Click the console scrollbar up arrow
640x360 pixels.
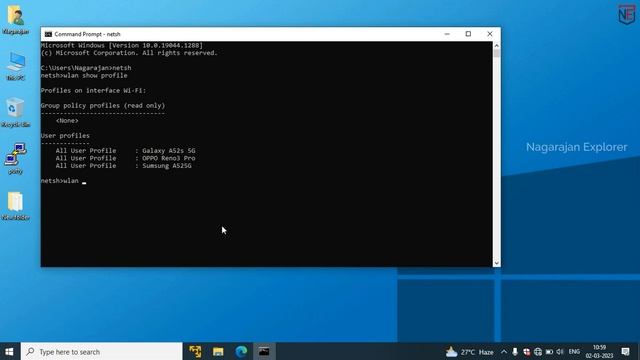coord(497,45)
